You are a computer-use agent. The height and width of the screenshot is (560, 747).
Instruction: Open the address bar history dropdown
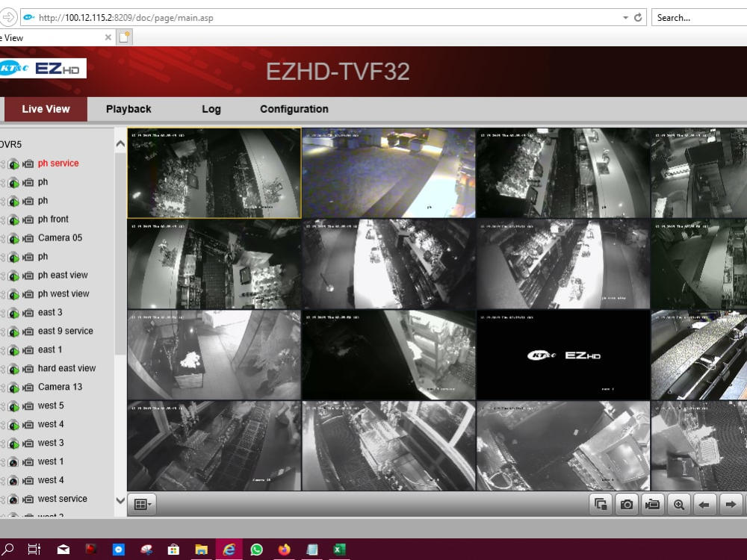coord(625,18)
